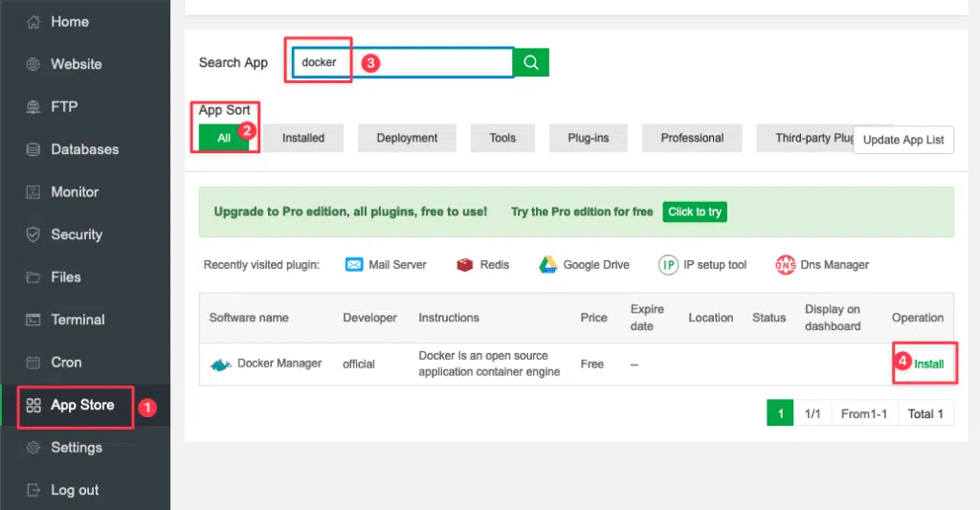Image resolution: width=980 pixels, height=510 pixels.
Task: Click the Databases cylinder icon
Action: pyautogui.click(x=33, y=149)
